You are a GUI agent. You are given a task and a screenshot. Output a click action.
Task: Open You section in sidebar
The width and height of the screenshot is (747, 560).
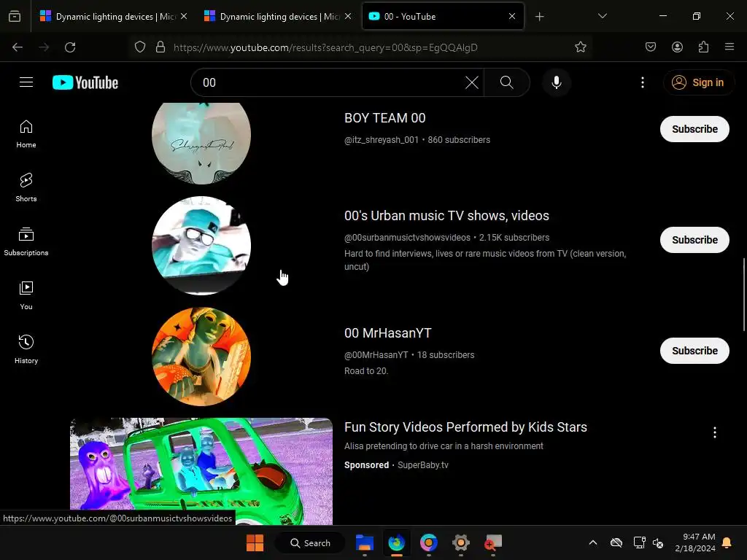26,296
